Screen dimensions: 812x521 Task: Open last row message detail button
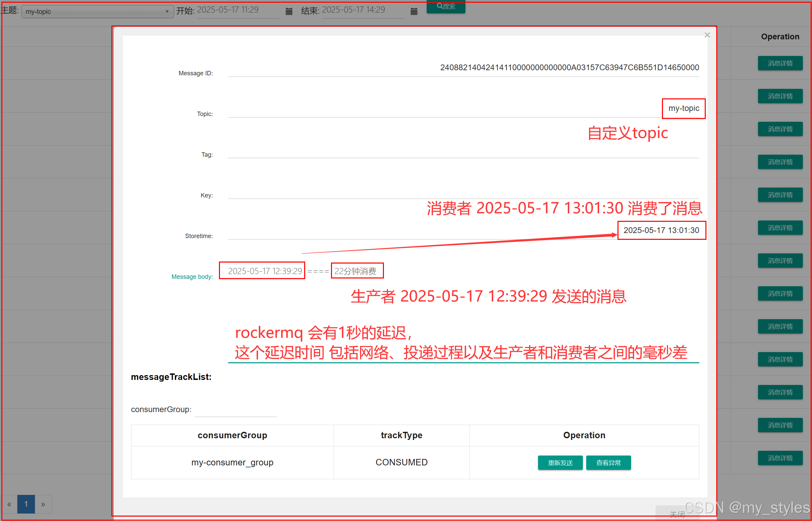(x=780, y=458)
